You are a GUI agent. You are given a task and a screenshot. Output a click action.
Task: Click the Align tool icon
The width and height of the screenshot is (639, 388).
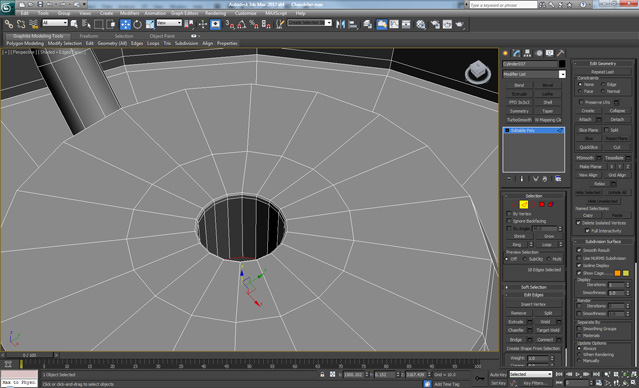tap(353, 24)
